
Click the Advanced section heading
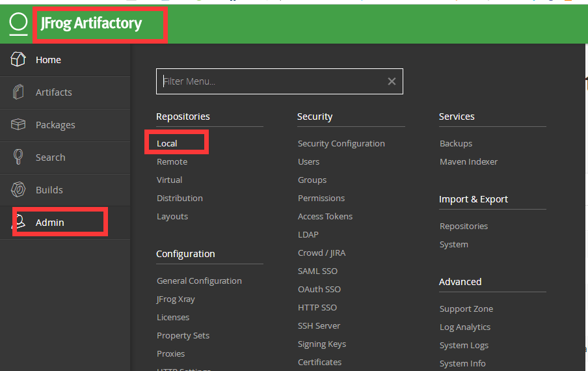point(460,282)
